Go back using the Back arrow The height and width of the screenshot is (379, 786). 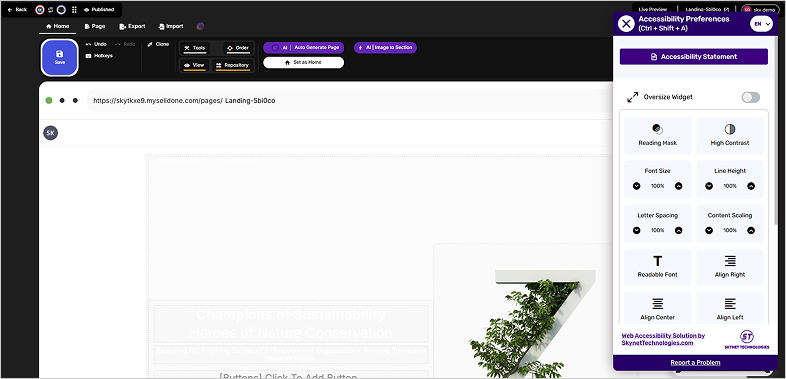pyautogui.click(x=17, y=10)
